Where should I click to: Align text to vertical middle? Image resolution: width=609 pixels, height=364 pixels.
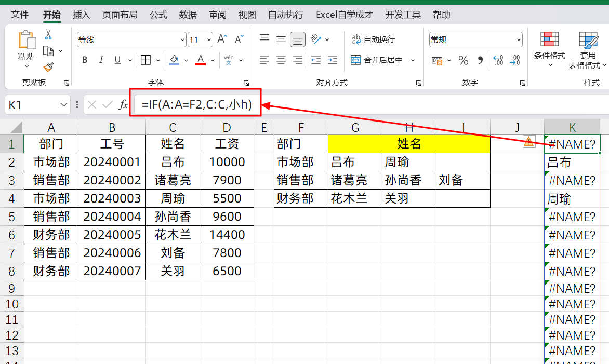pyautogui.click(x=281, y=39)
